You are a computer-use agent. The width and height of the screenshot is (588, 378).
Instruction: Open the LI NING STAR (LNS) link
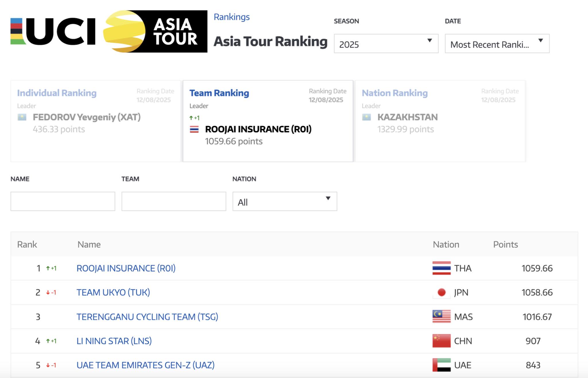[x=114, y=341]
